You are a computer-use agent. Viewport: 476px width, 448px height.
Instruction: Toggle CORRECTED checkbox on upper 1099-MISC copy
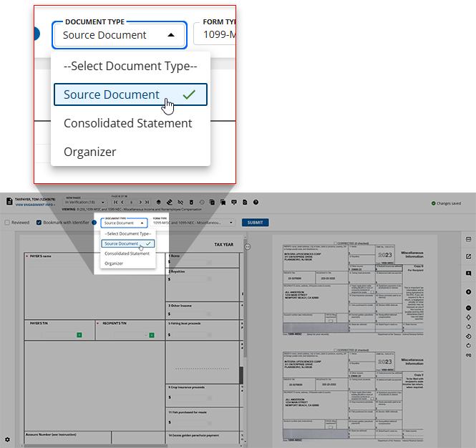336,243
